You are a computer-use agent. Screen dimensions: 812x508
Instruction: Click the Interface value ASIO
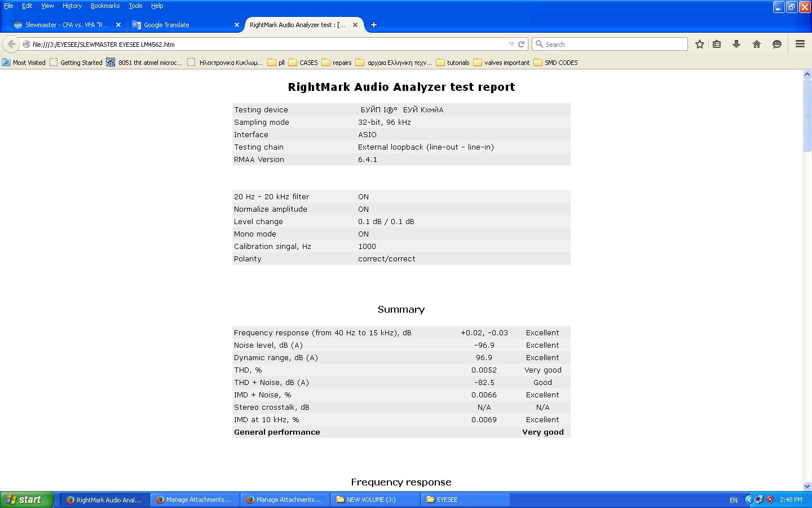367,134
